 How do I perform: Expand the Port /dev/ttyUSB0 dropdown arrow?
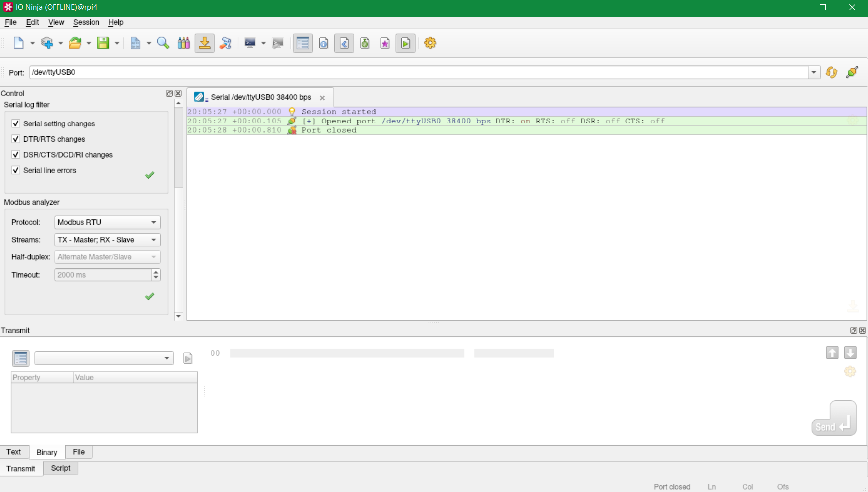814,72
